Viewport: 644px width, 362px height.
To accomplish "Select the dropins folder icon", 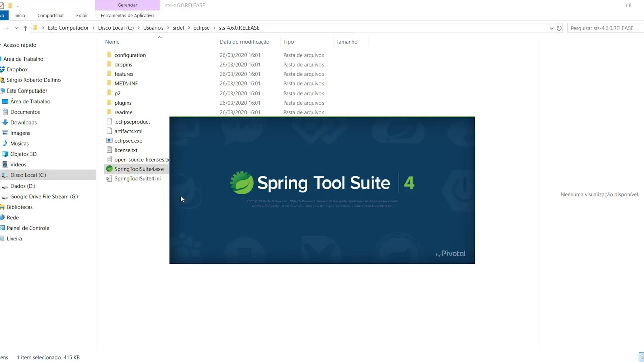I will 109,64.
